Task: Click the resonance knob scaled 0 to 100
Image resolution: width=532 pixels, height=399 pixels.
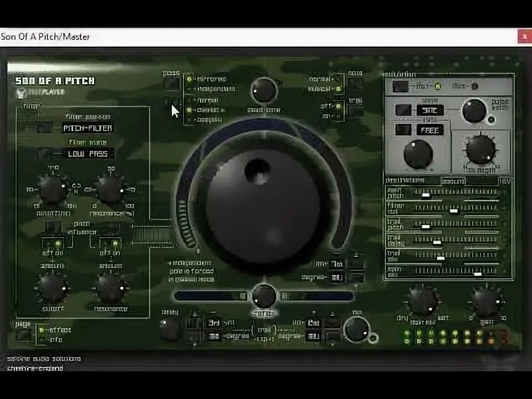Action: [x=111, y=189]
